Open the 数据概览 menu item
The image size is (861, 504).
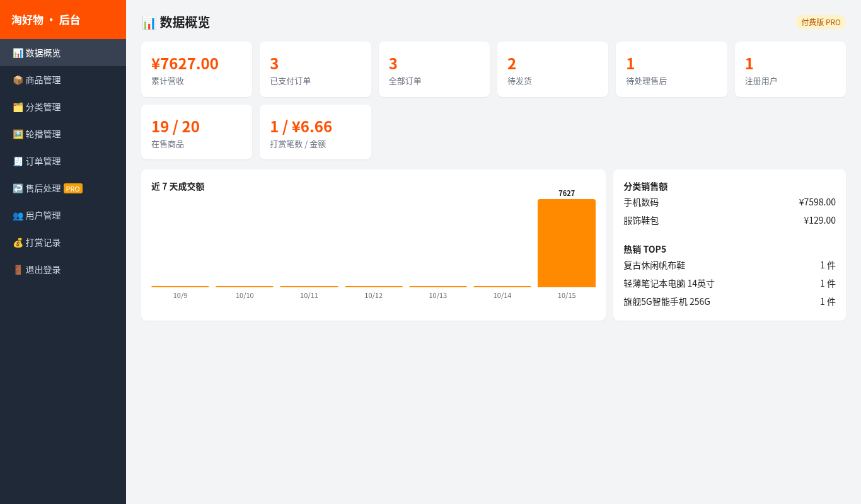(63, 53)
